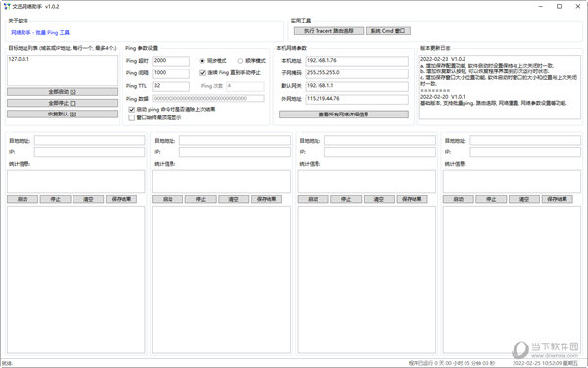Focus the Ping timeout field showing 2000
Image resolution: width=588 pixels, height=368 pixels.
[x=171, y=61]
